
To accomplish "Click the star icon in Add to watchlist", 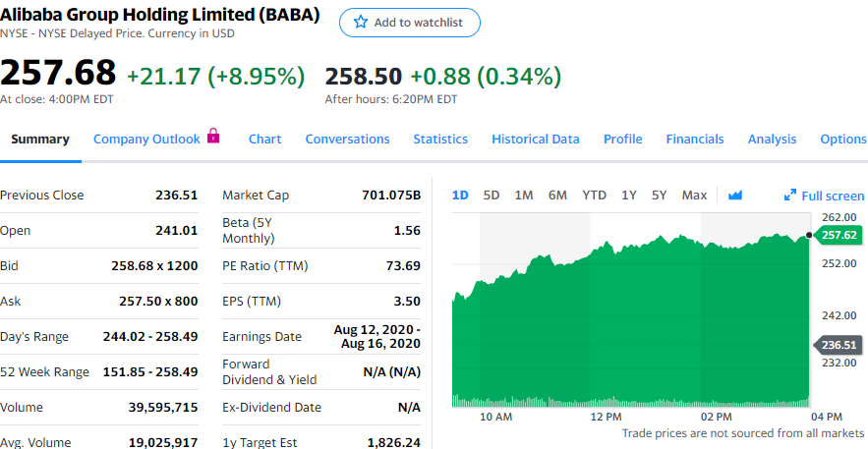I will click(x=361, y=23).
